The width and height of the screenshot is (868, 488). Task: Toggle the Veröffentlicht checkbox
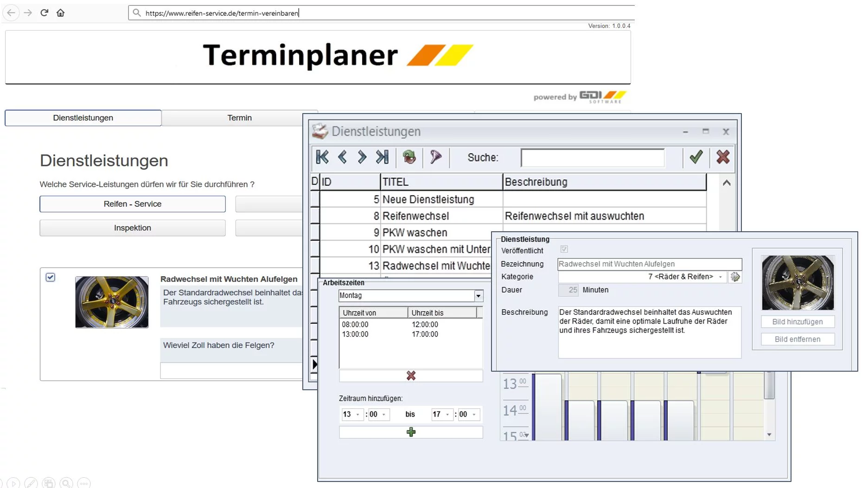564,249
